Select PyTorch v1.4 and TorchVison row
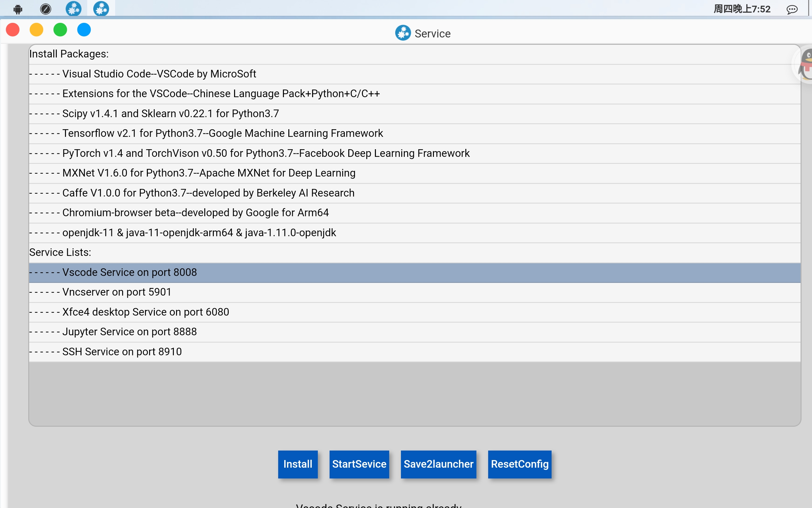The height and width of the screenshot is (508, 812). click(415, 153)
